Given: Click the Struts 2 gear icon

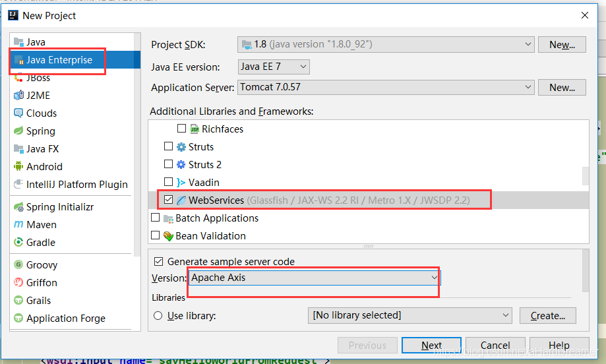Looking at the screenshot, I should [x=181, y=165].
